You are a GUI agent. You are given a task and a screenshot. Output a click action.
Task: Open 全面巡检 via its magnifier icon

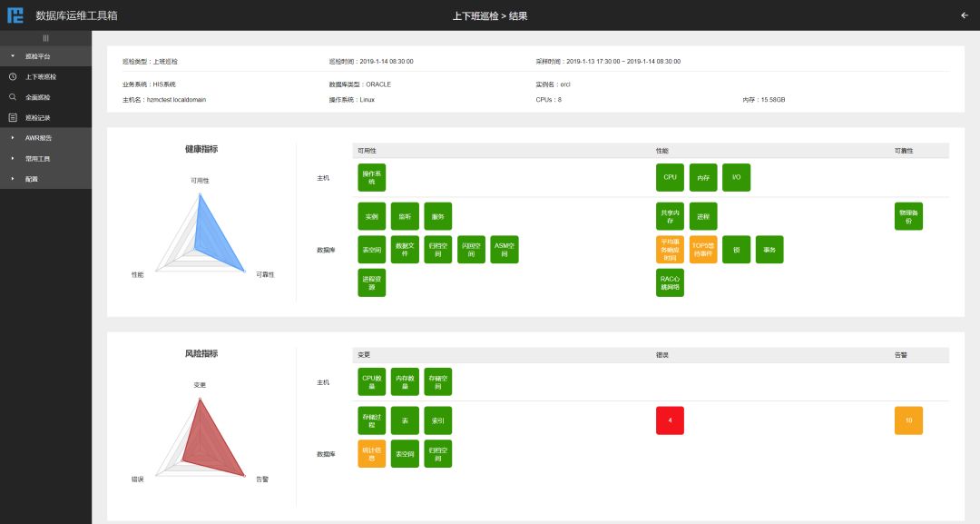pyautogui.click(x=13, y=97)
